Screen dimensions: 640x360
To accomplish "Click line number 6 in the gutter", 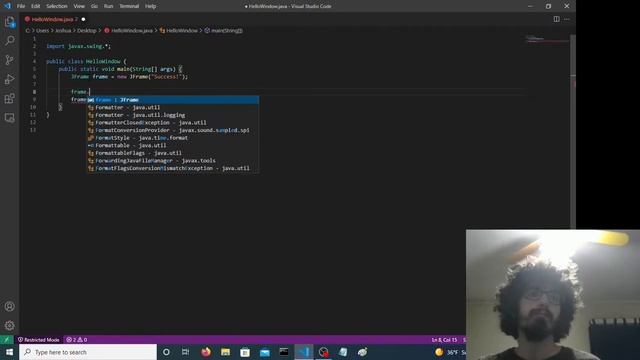I will click(x=34, y=76).
